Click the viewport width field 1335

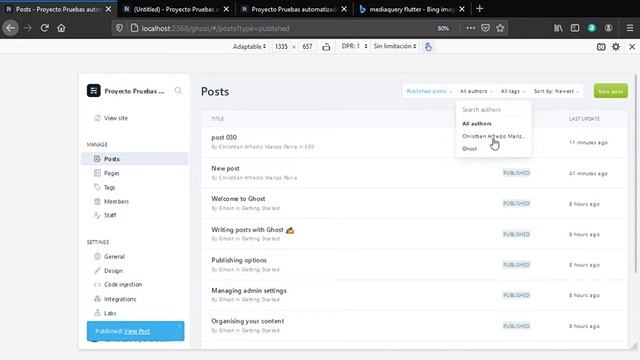point(281,47)
